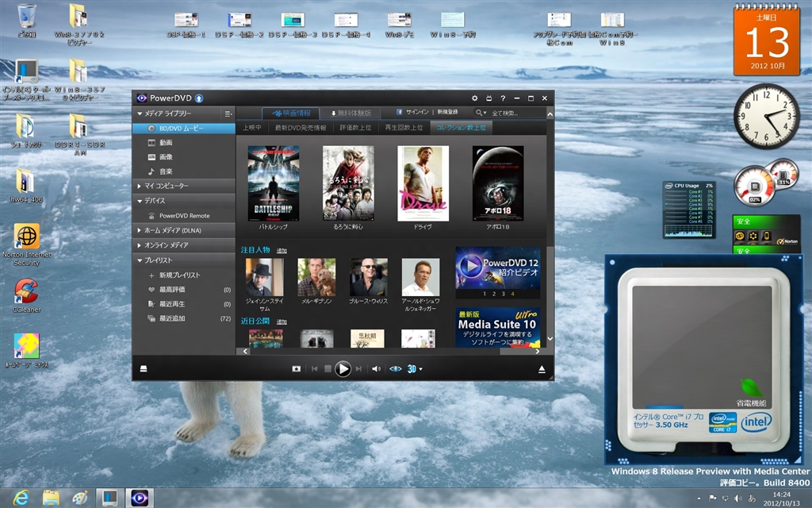Click the vertical scrollbar down arrow
Screen dimensions: 812x508
(x=550, y=338)
